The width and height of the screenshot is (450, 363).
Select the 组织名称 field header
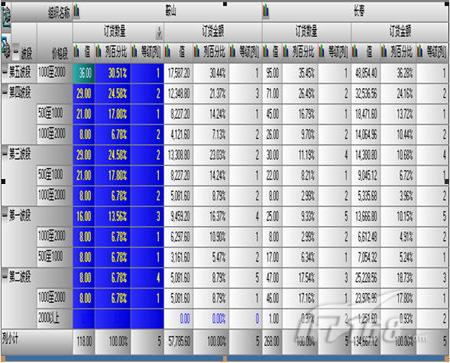point(59,13)
